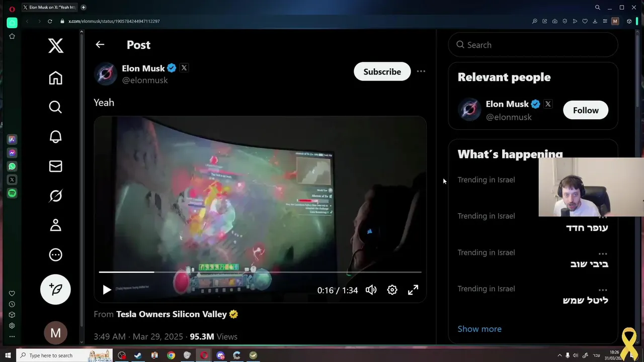
Task: Open the send/flow arrow icon
Action: [x=575, y=21]
